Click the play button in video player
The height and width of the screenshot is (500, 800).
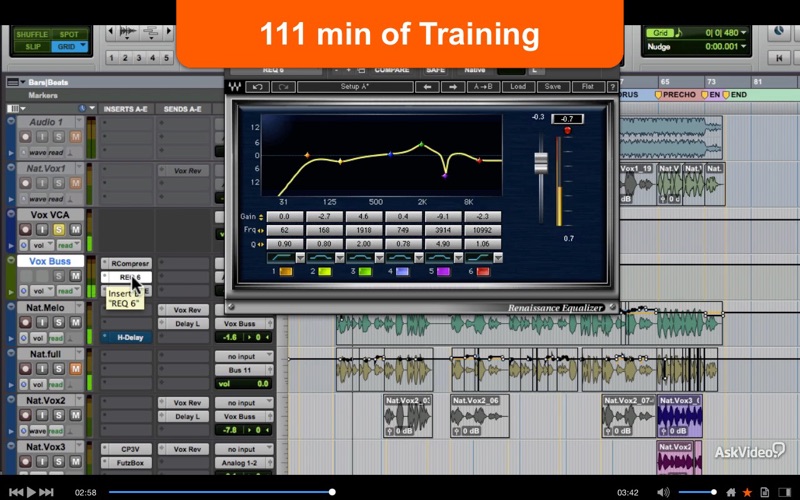pos(31,492)
